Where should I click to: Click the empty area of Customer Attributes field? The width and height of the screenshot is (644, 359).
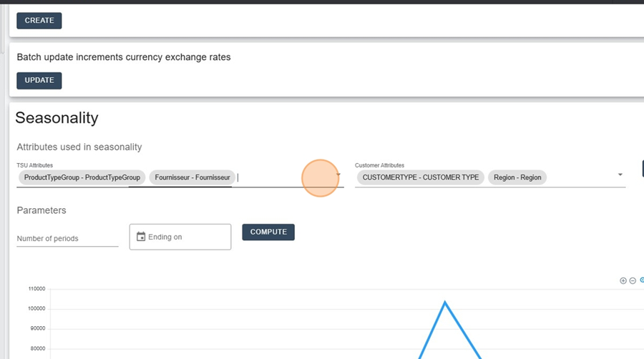pyautogui.click(x=581, y=177)
